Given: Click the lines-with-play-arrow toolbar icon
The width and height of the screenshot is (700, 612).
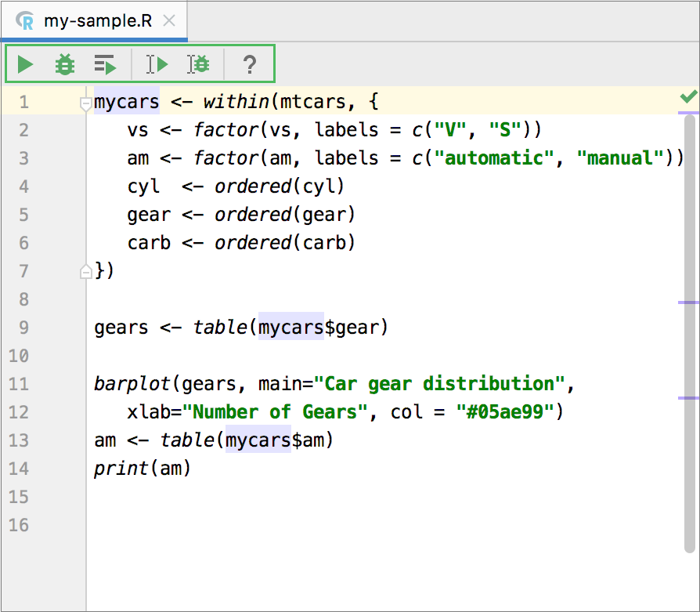Looking at the screenshot, I should click(105, 64).
